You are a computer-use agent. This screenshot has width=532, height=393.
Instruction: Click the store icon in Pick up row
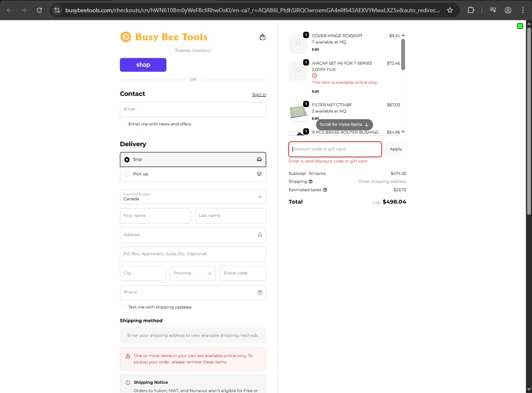(259, 174)
